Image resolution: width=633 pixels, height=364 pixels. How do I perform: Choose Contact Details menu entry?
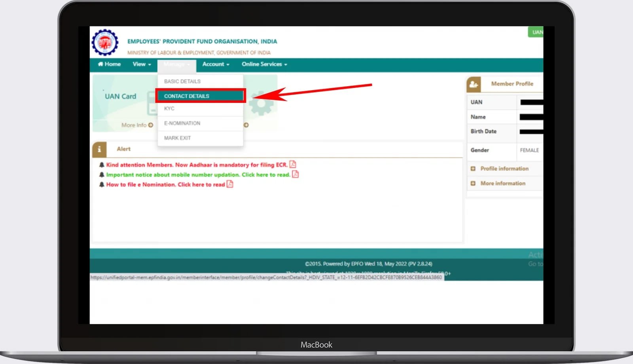coord(200,96)
